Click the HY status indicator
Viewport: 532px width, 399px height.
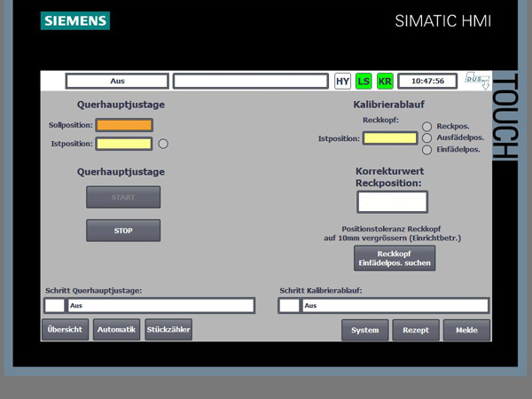point(342,82)
